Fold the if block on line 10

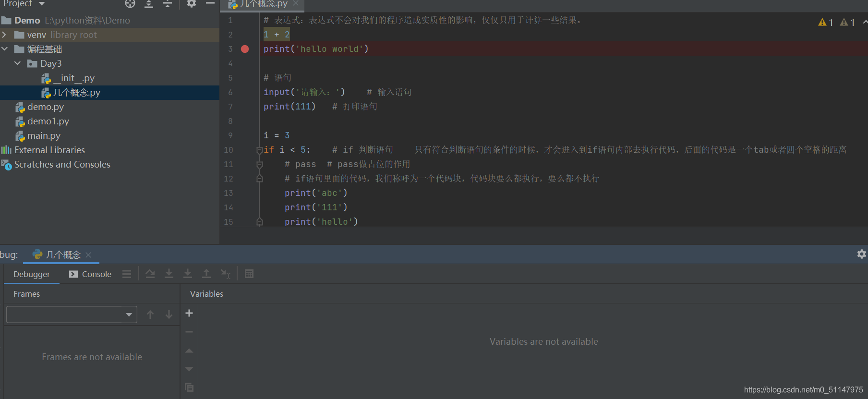pyautogui.click(x=259, y=150)
